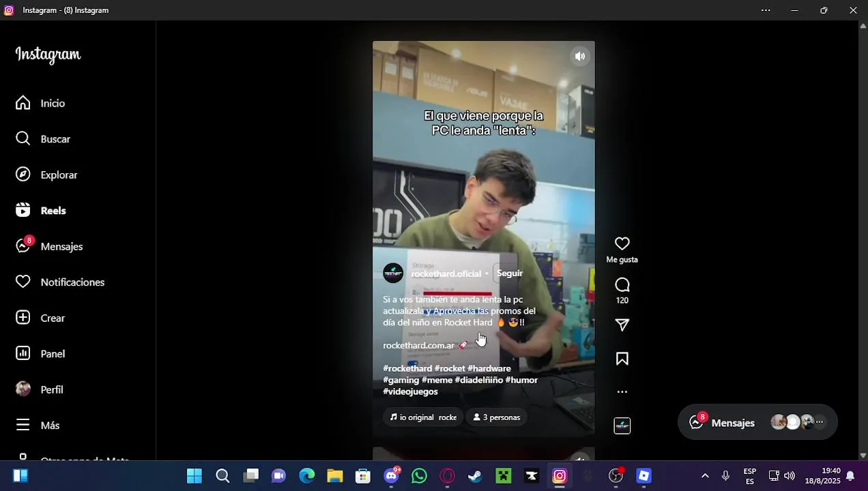Like the reel with the heart icon

pos(622,243)
